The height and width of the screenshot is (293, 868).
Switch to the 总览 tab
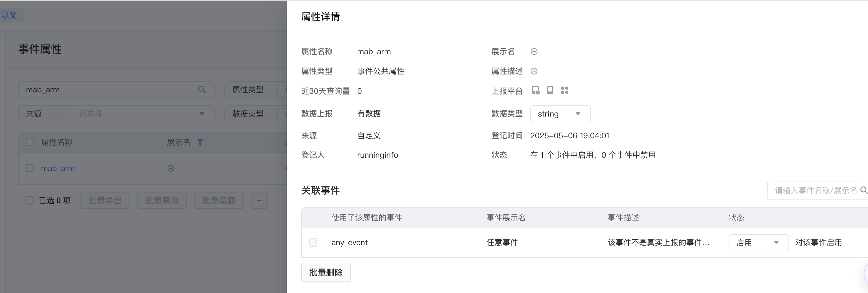point(9,15)
